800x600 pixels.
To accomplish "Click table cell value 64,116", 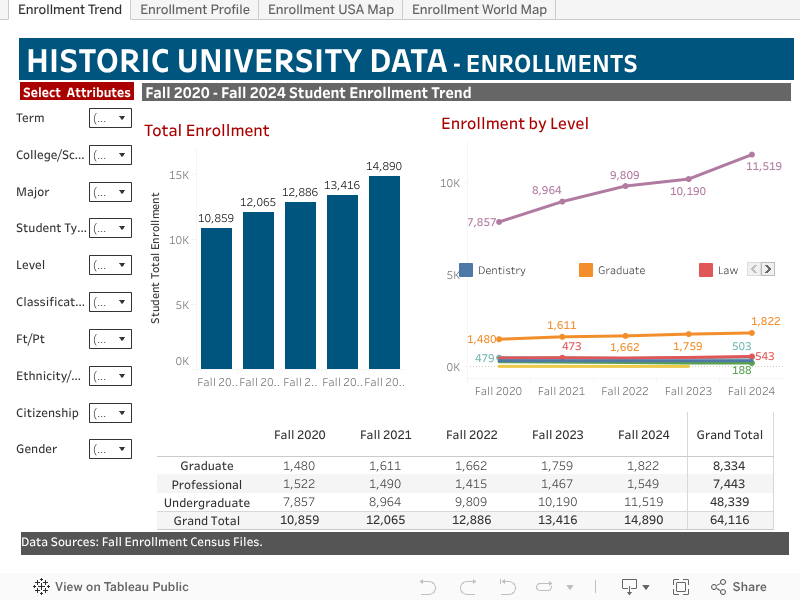I will click(x=730, y=520).
